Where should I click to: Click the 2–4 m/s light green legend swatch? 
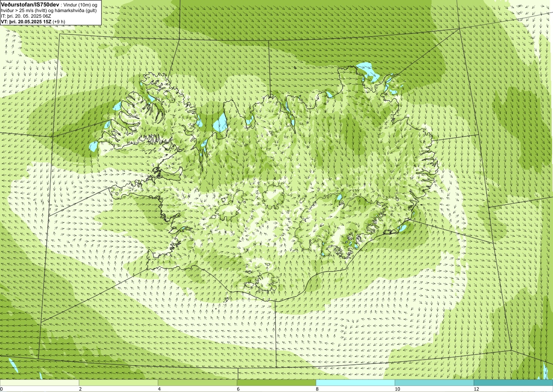click(x=118, y=383)
